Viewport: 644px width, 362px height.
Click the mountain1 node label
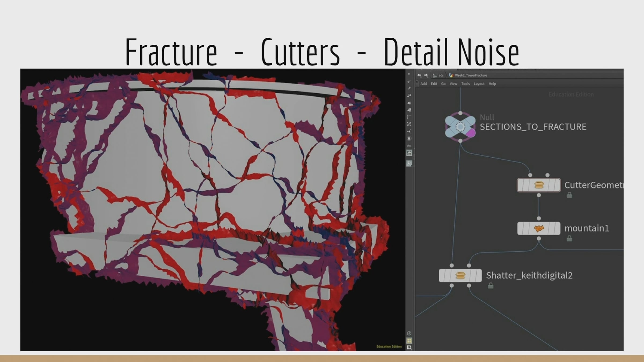pyautogui.click(x=587, y=228)
